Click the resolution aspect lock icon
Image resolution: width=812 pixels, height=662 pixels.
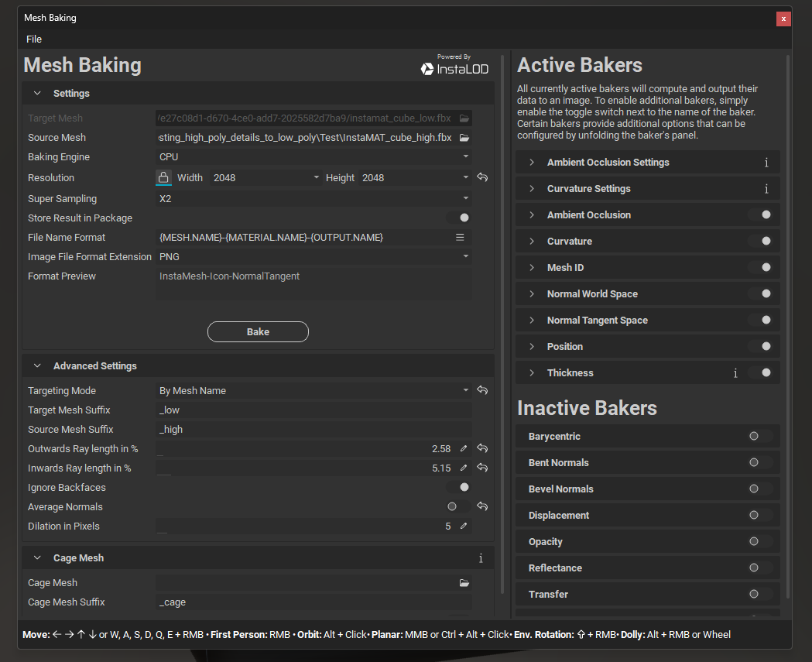pos(163,177)
